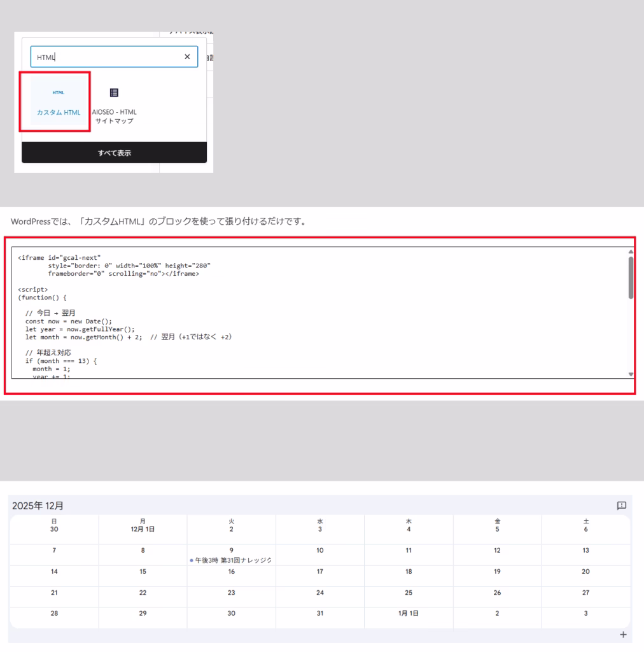Select the カスタム HTML block
This screenshot has height=652, width=644.
[58, 102]
